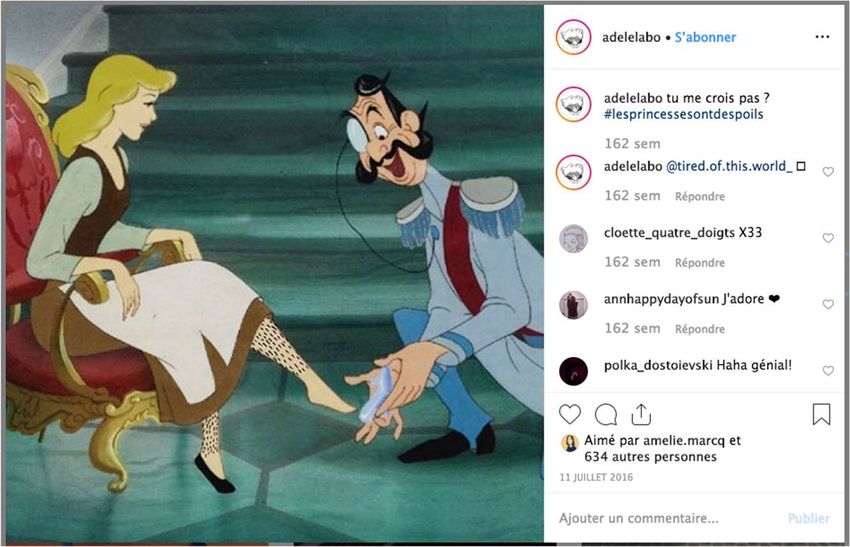The image size is (850, 547).
Task: Like the @tired.of.this.world_ comment
Action: [x=828, y=172]
